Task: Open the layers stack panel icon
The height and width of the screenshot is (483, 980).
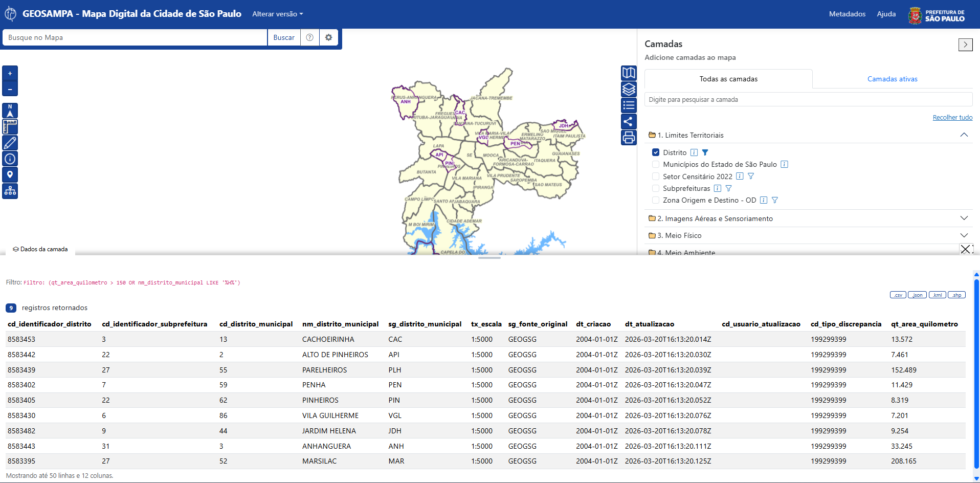Action: pos(629,89)
